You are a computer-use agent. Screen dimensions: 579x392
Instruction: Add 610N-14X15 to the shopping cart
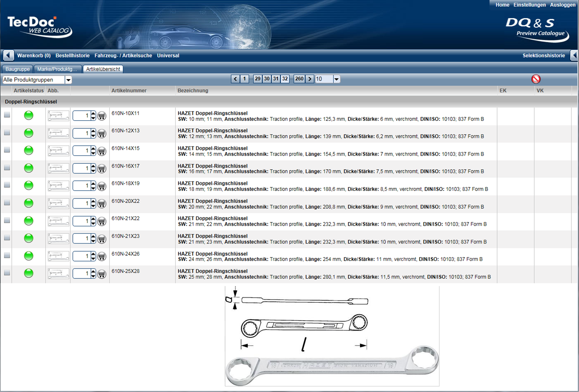click(x=101, y=151)
